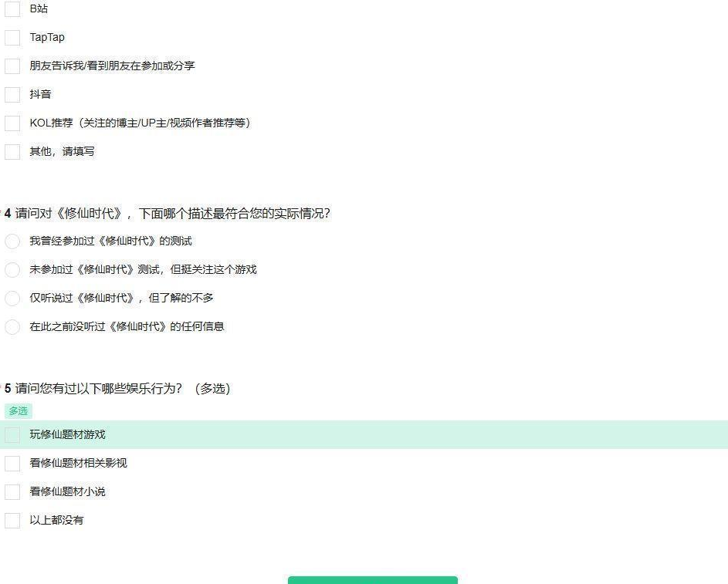Image resolution: width=728 pixels, height=584 pixels.
Task: Check the 看修仙题材小说 checkbox
Action: pos(12,491)
